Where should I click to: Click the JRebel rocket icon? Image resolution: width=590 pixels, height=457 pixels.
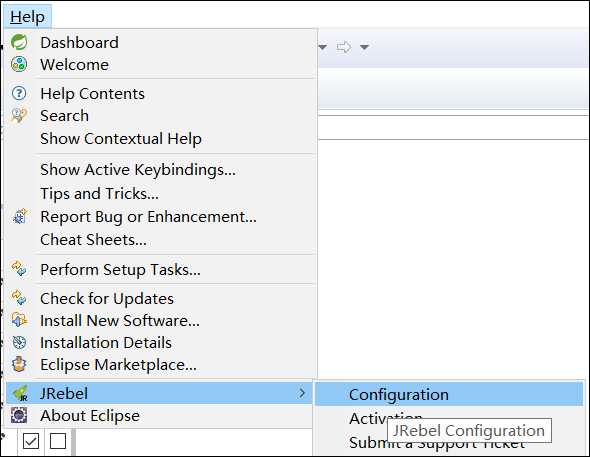tap(20, 393)
